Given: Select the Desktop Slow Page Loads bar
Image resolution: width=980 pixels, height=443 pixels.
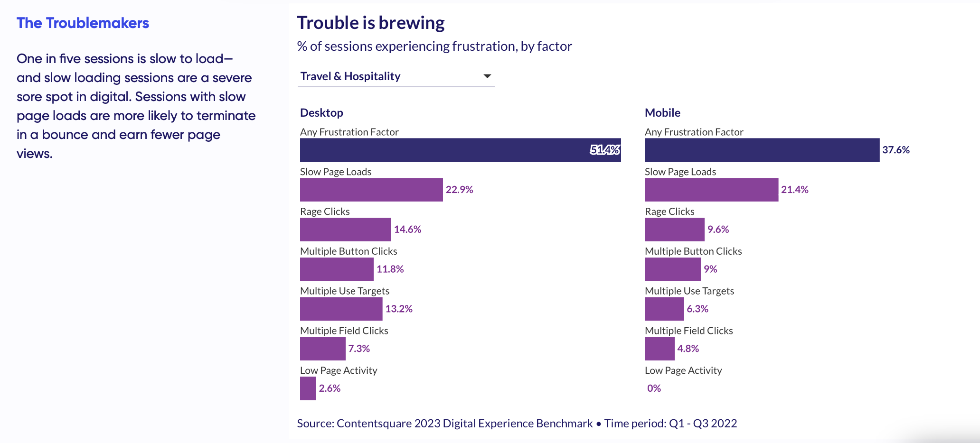Looking at the screenshot, I should coord(371,190).
